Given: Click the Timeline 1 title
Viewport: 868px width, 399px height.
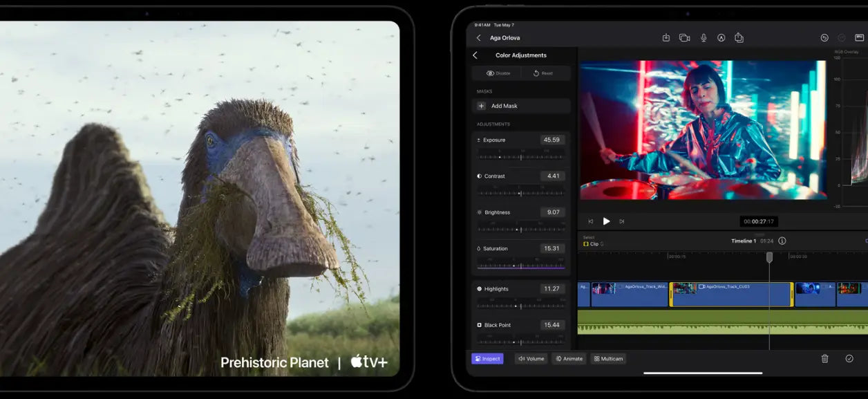Looking at the screenshot, I should coord(744,241).
